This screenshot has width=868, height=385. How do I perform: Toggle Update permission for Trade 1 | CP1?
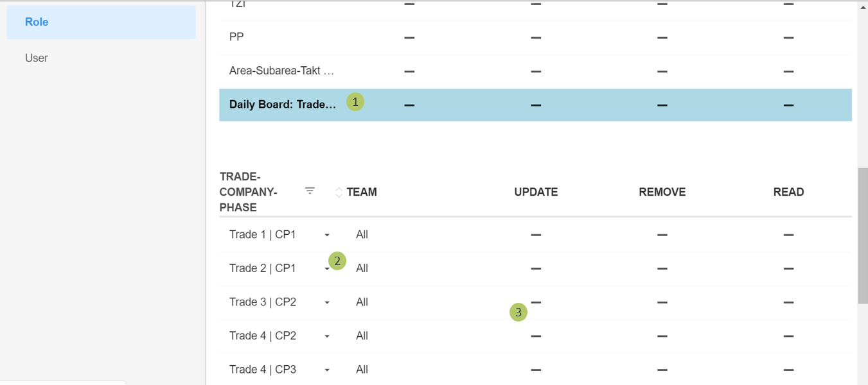tap(536, 235)
